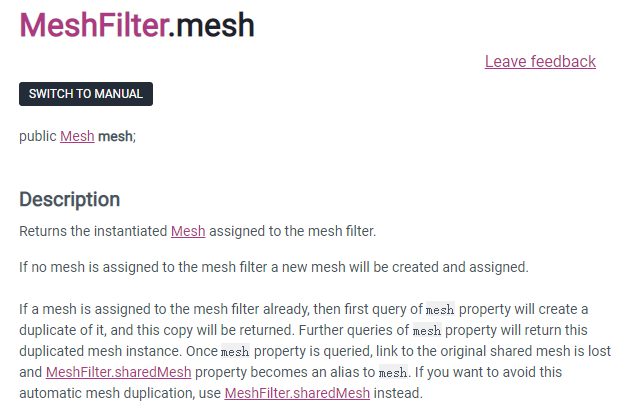Click the phrase 'automatic mesh duplication, use'

120,393
